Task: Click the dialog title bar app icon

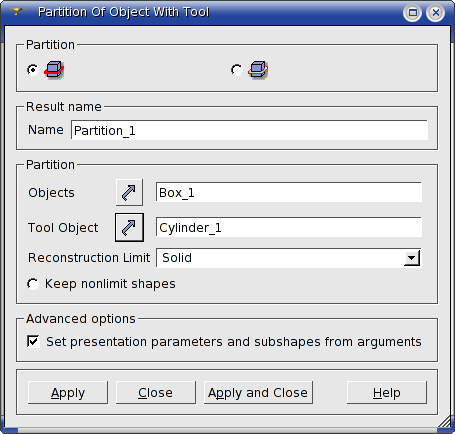Action: (17, 12)
